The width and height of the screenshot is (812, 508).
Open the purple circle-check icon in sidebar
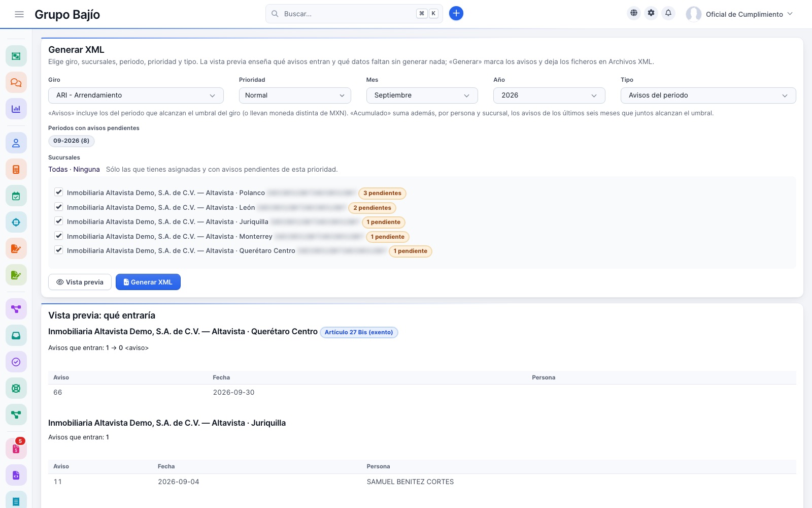point(16,362)
